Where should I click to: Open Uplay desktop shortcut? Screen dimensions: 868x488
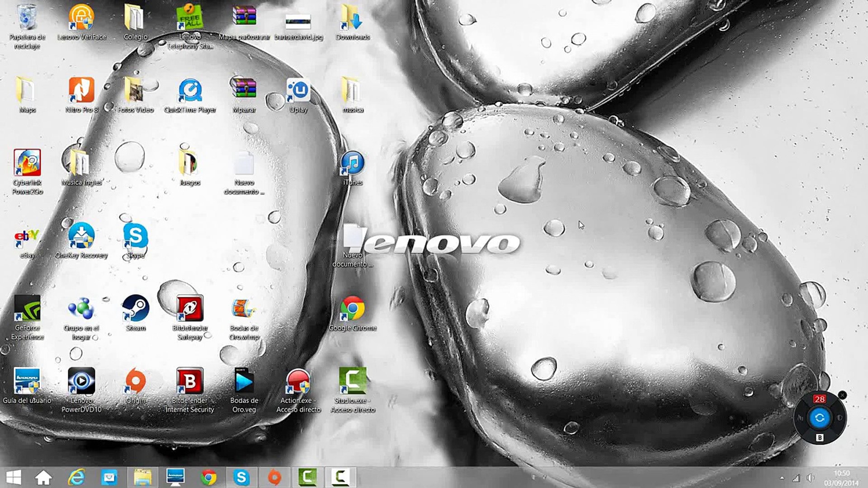(298, 91)
